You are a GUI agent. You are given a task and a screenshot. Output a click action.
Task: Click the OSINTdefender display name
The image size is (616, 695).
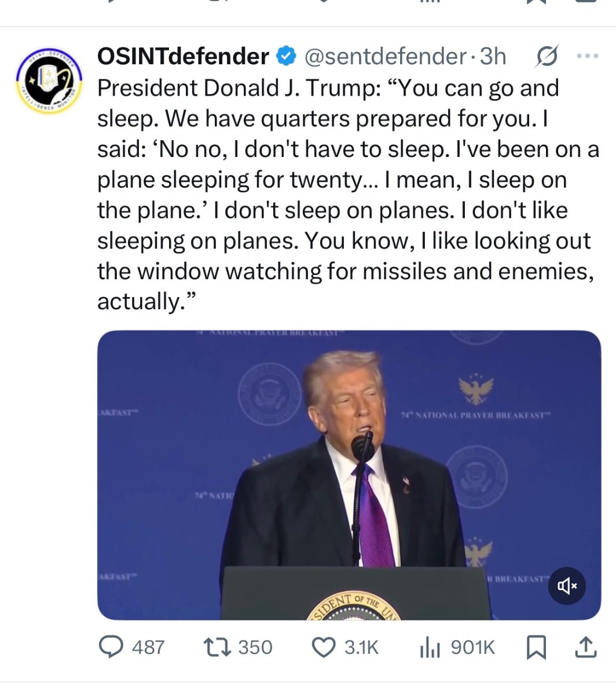click(183, 57)
